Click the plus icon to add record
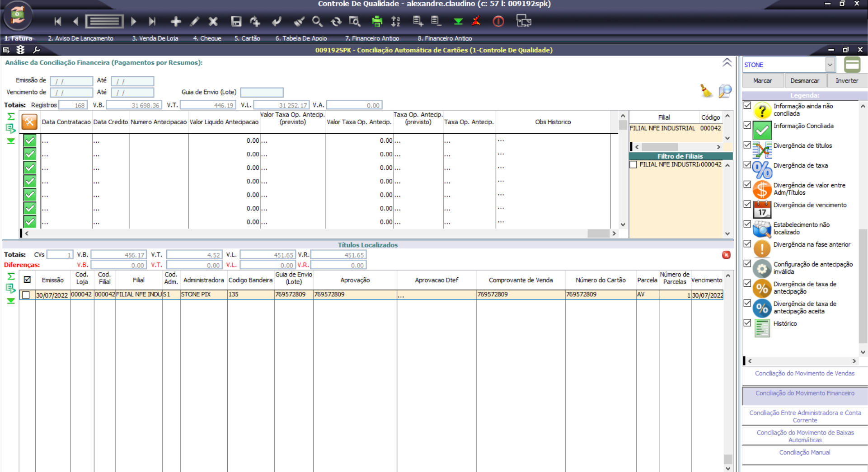Viewport: 868px width, 472px height. [x=175, y=21]
